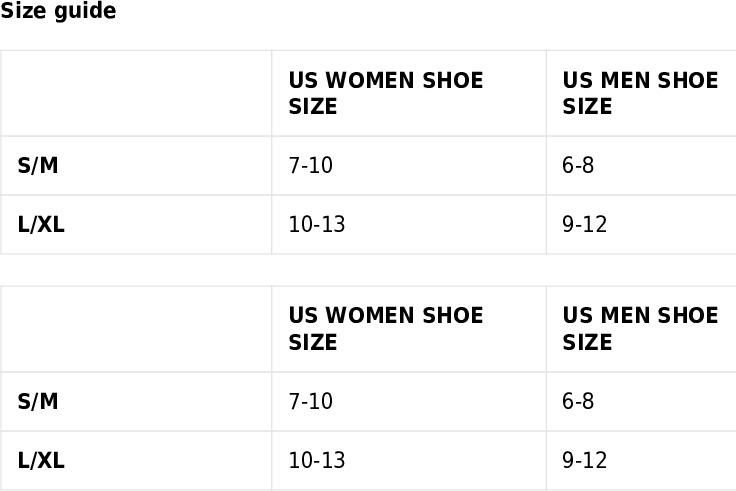Select the 10-13 cell in second table
The width and height of the screenshot is (736, 491).
409,460
